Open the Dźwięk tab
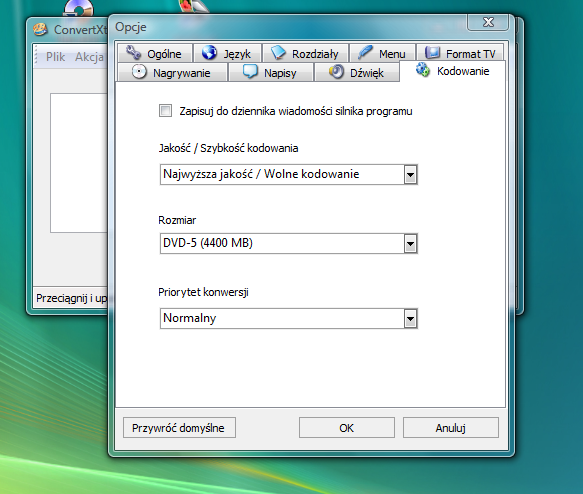Screen dimensions: 583x494 click(x=357, y=72)
